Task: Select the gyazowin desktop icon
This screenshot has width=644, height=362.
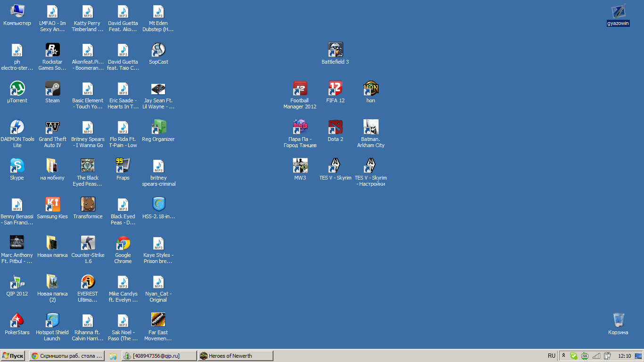Action: [x=618, y=15]
